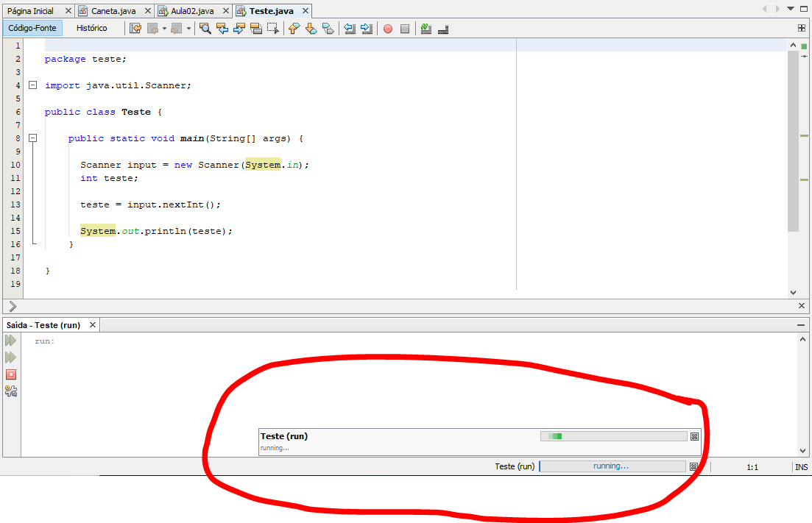Click Shift Line Right icon

tap(367, 29)
